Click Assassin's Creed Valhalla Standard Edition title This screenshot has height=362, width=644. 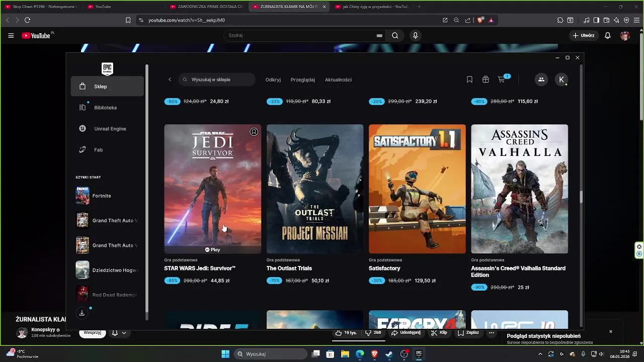[x=518, y=271]
